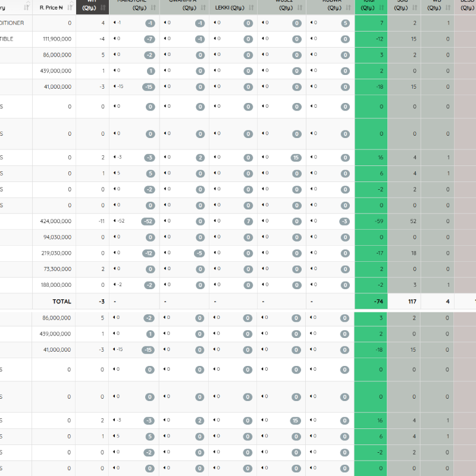The image size is (476, 476).
Task: Open the -52 MAINSTORE badge in 424,000,000 row
Action: (148, 221)
